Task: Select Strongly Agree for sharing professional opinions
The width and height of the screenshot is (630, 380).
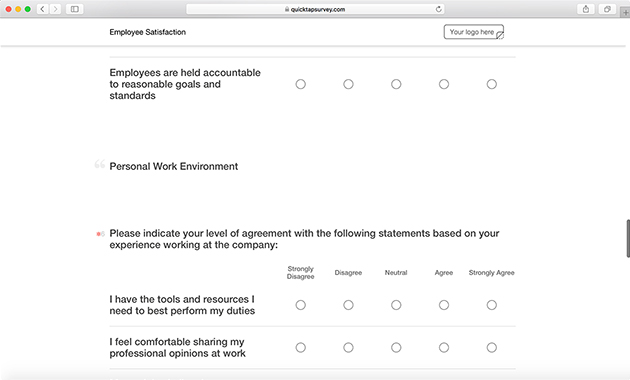Action: pos(492,347)
